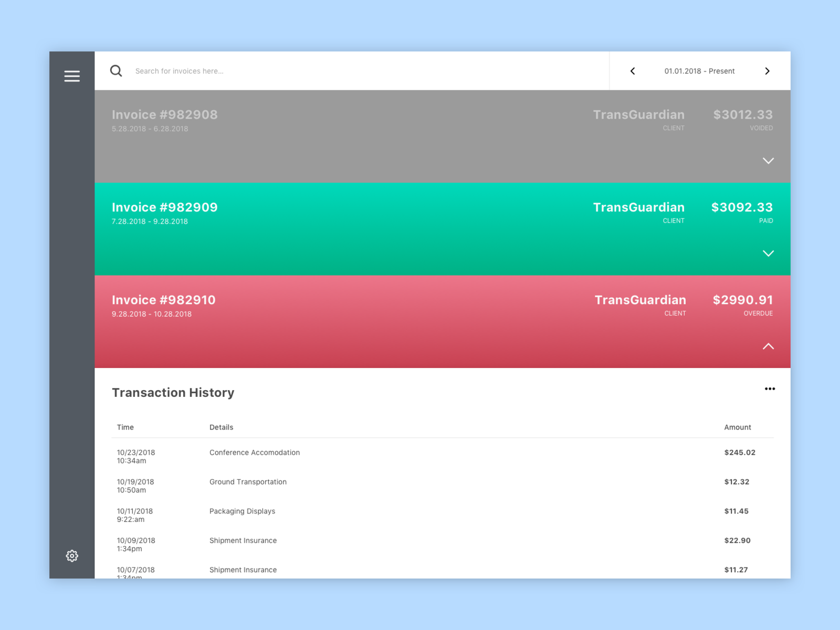This screenshot has width=840, height=630.
Task: Click the Amount column header
Action: pos(737,427)
